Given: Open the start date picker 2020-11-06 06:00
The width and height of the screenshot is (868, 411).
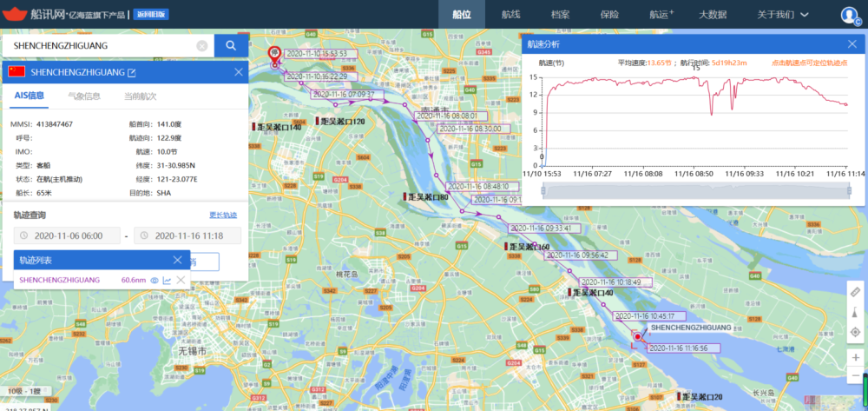Looking at the screenshot, I should [66, 235].
